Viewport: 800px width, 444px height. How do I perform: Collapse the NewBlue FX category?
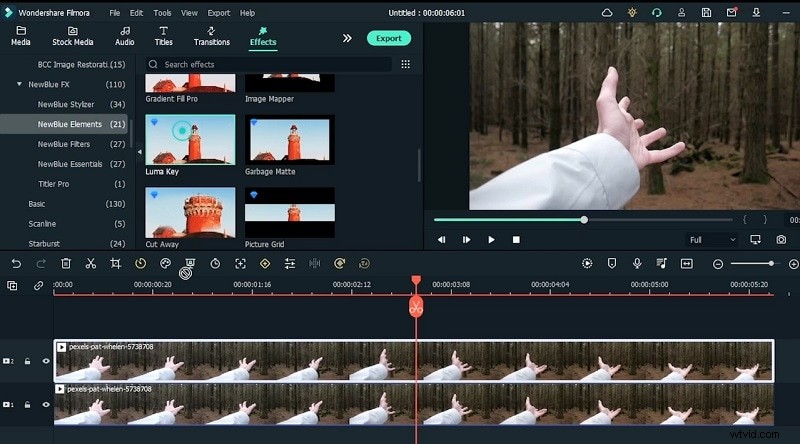pyautogui.click(x=20, y=84)
